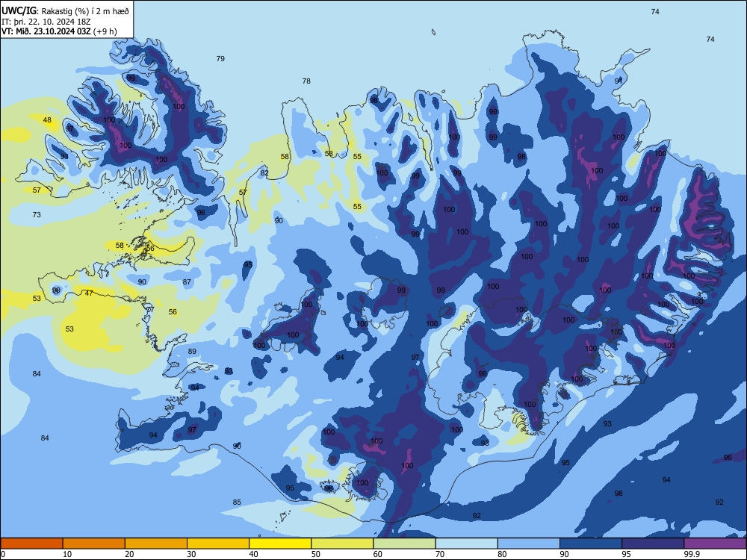The width and height of the screenshot is (747, 560).
Task: Click the legend tick label '30'
Action: tap(191, 554)
